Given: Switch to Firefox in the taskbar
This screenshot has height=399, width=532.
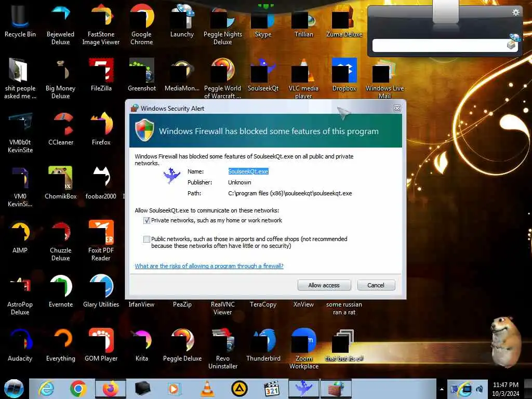Looking at the screenshot, I should click(110, 389).
